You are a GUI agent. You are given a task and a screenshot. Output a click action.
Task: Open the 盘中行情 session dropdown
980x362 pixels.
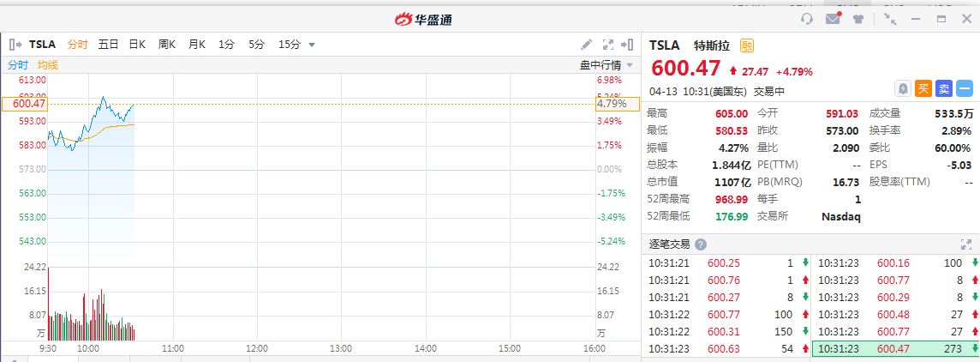(607, 65)
